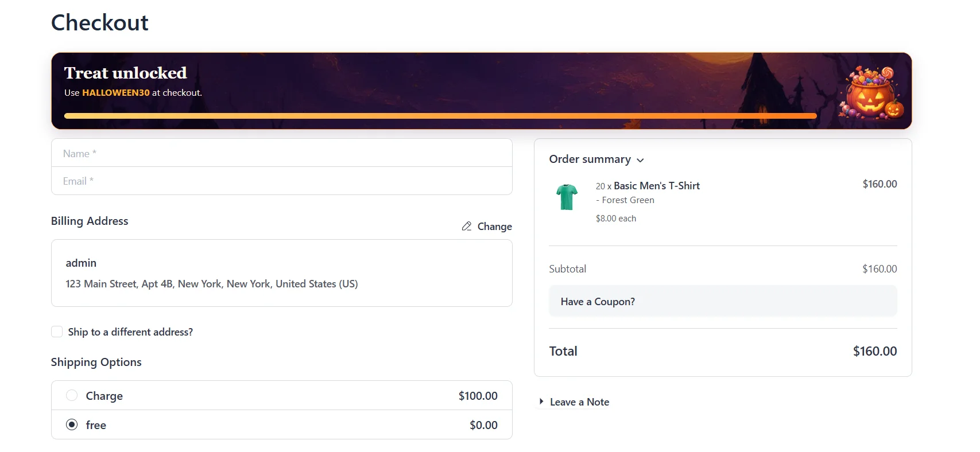Select the free shipping radio button
980x452 pixels.
[x=72, y=424]
